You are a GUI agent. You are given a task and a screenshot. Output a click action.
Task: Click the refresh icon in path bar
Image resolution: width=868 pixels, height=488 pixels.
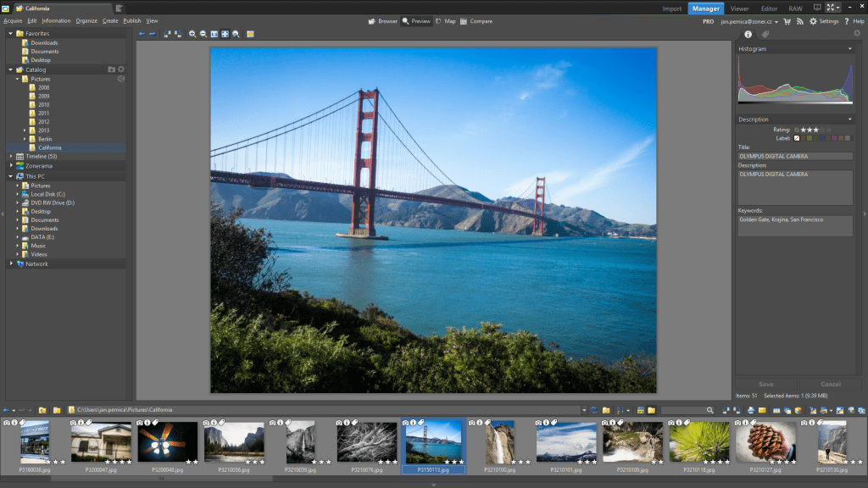click(x=594, y=410)
